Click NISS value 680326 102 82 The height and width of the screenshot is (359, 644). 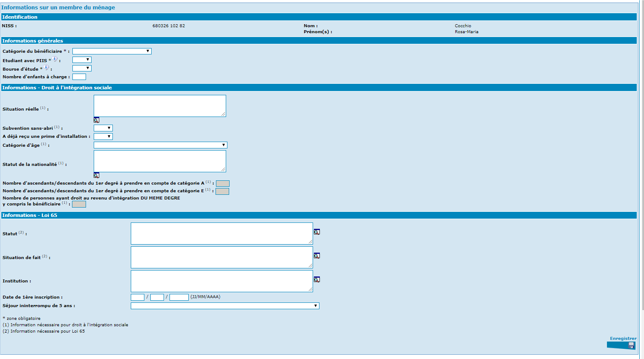coord(169,26)
